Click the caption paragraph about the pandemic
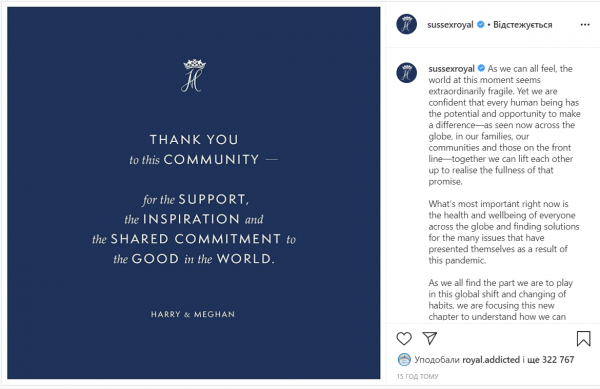Screen dimensions: 600x389 tap(504, 232)
